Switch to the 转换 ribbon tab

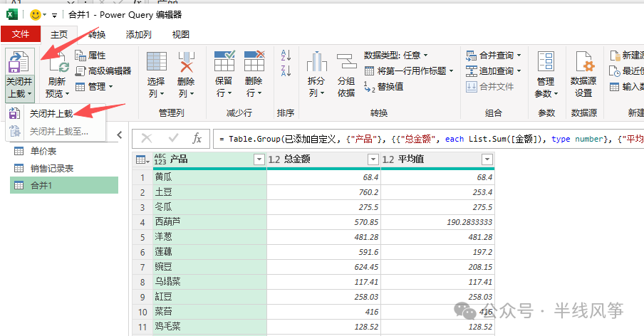click(97, 34)
